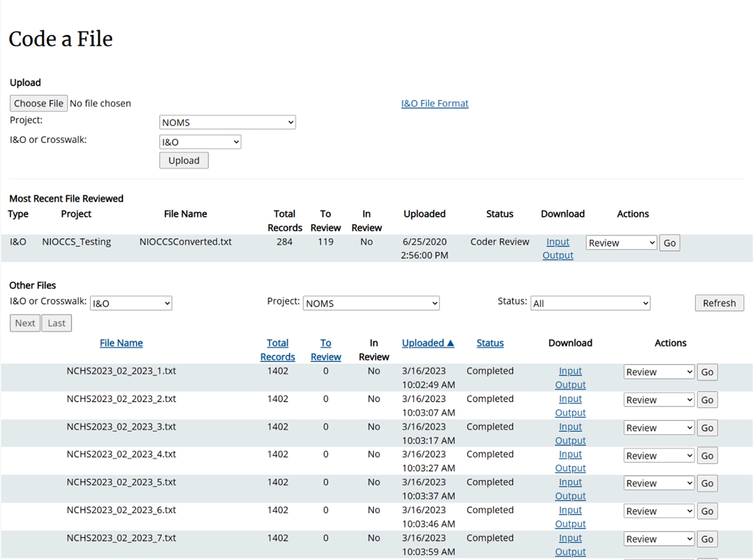Click Go for NCHS2023_02_2023_7.txt
The width and height of the screenshot is (753, 560).
click(707, 539)
